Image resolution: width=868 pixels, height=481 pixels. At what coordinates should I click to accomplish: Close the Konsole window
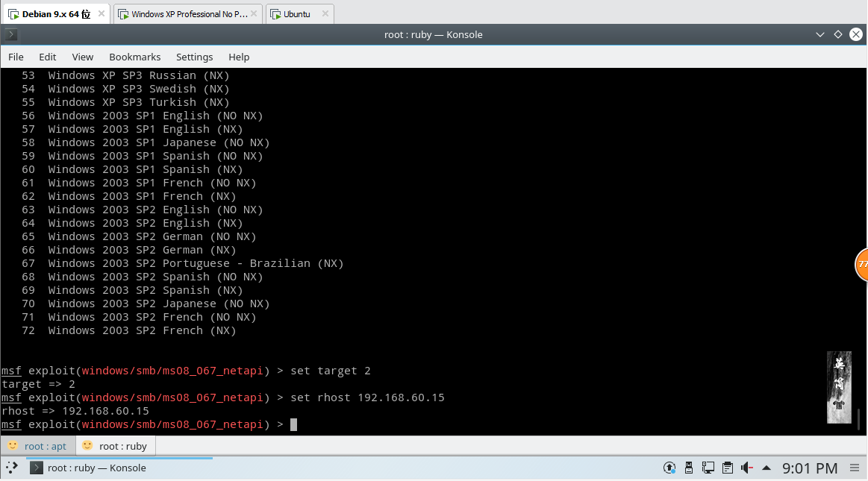[x=856, y=34]
